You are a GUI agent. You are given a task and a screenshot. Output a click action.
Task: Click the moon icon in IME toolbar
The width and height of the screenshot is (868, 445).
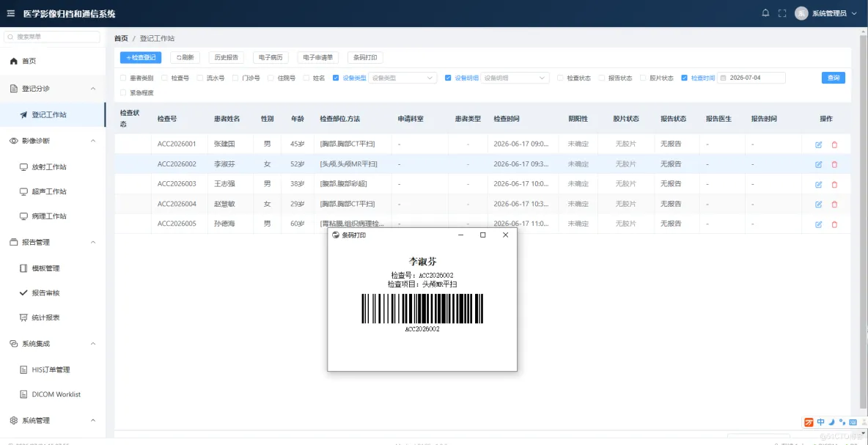[831, 422]
